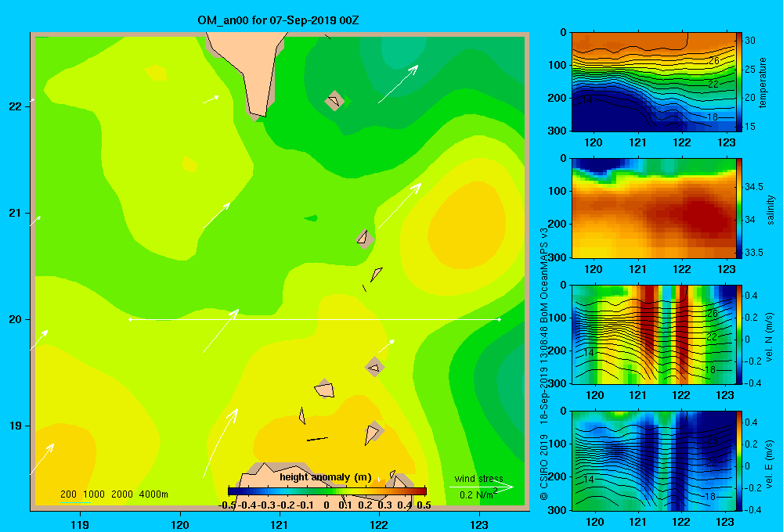Viewport: 783px width, 532px height.
Task: Click the 33.5 tick on the salinity scale
Action: tap(753, 253)
